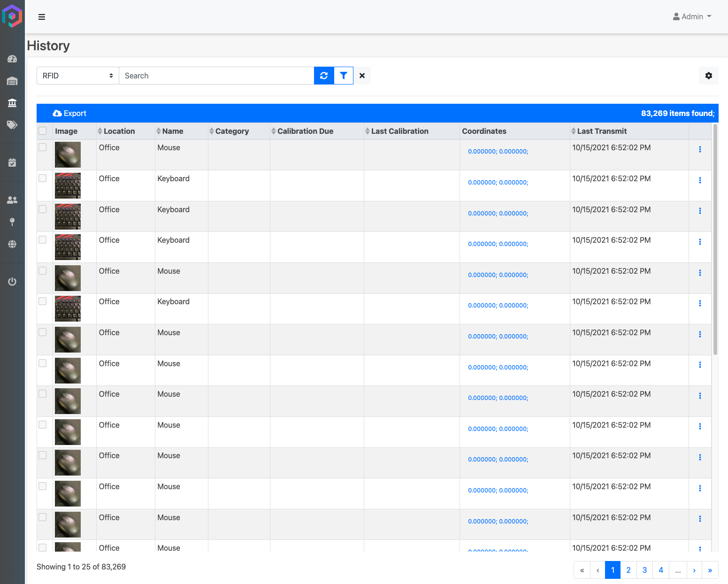Open coordinates link in second Keyboard row
728x584 pixels.
[498, 214]
